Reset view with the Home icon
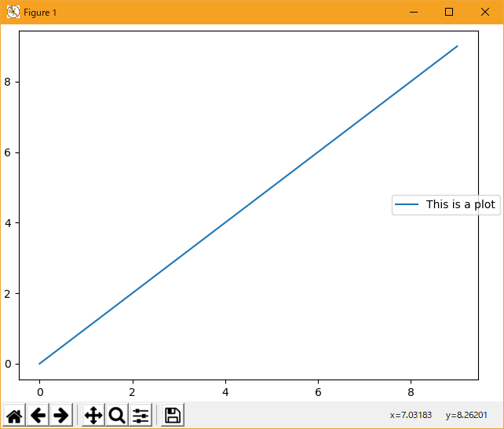This screenshot has width=504, height=429. [14, 415]
